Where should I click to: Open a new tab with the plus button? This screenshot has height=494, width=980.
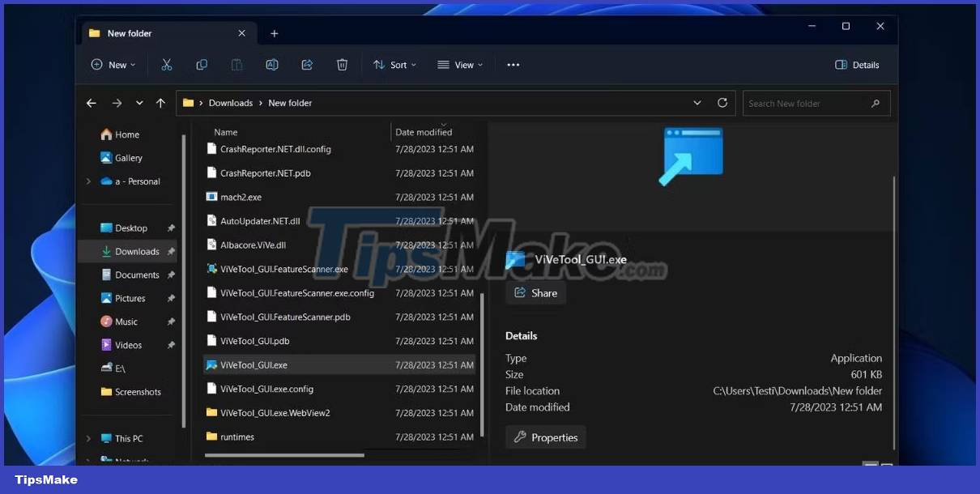[x=274, y=33]
